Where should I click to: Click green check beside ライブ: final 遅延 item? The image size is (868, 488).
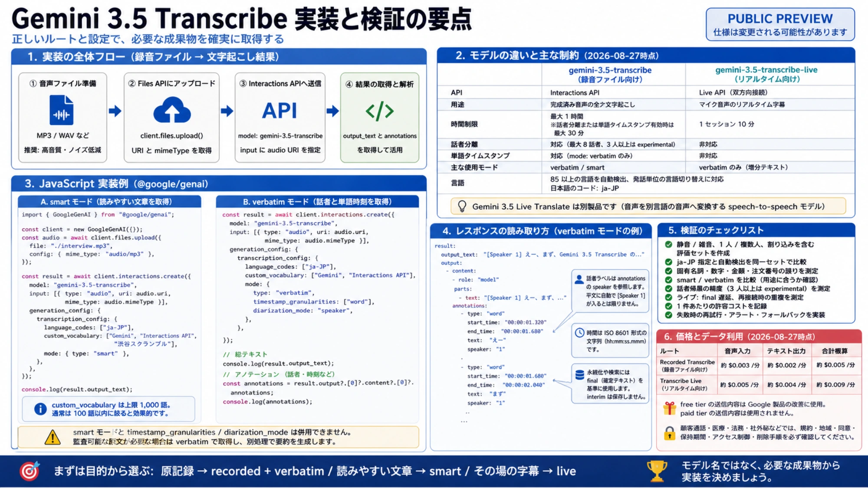(669, 298)
